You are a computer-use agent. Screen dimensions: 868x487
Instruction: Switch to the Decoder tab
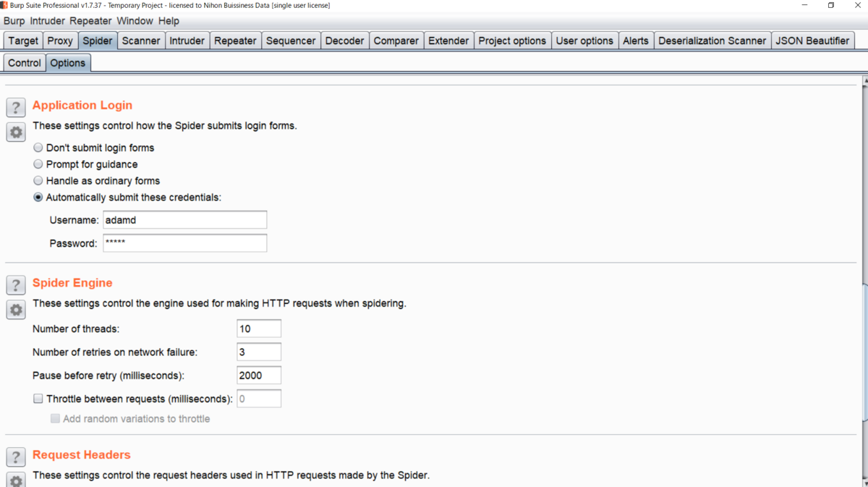pyautogui.click(x=344, y=41)
